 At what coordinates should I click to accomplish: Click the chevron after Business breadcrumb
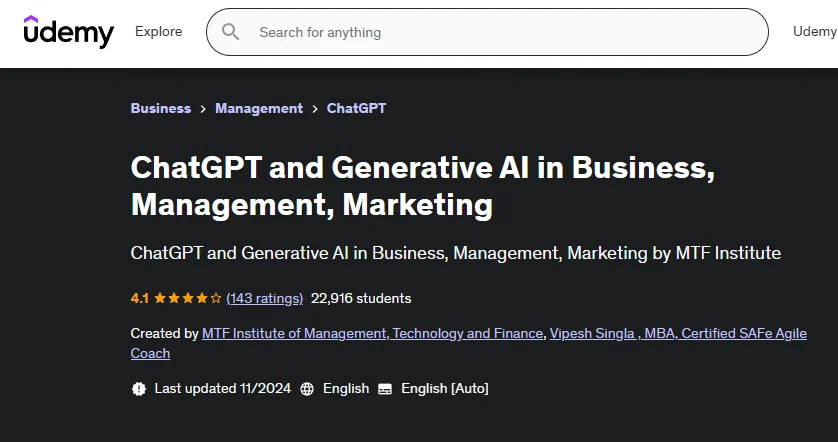[203, 109]
